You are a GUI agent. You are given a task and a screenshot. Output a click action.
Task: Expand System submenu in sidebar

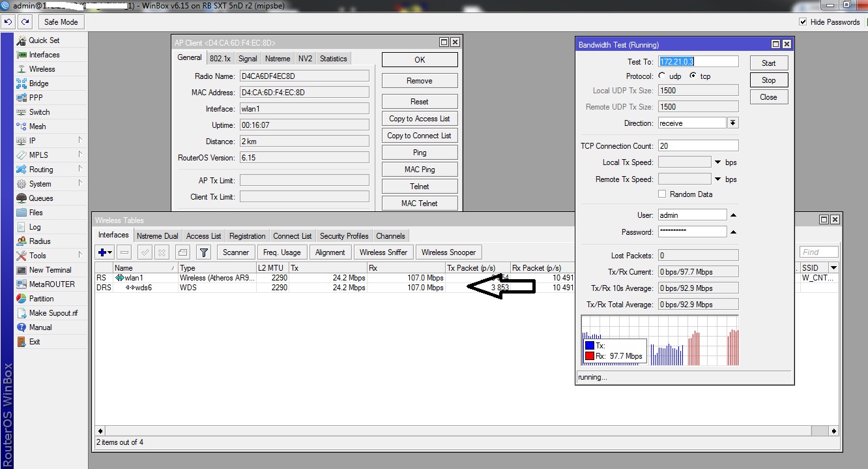[80, 183]
